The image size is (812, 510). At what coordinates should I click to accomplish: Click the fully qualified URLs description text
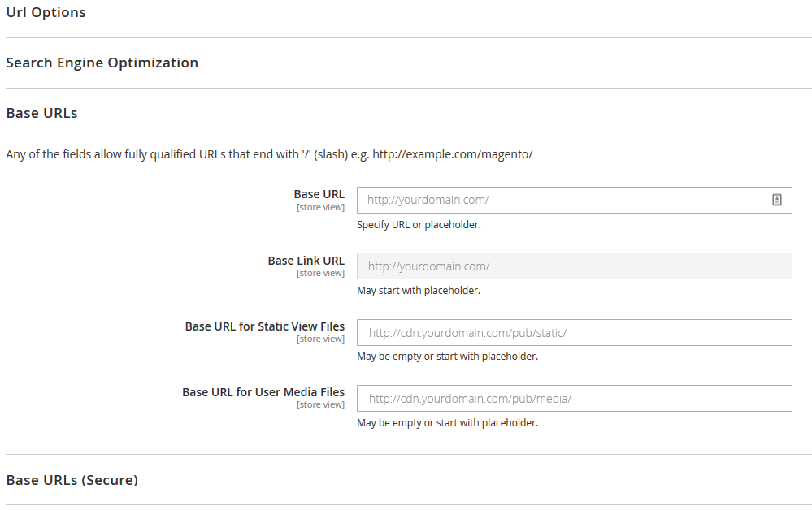(269, 154)
